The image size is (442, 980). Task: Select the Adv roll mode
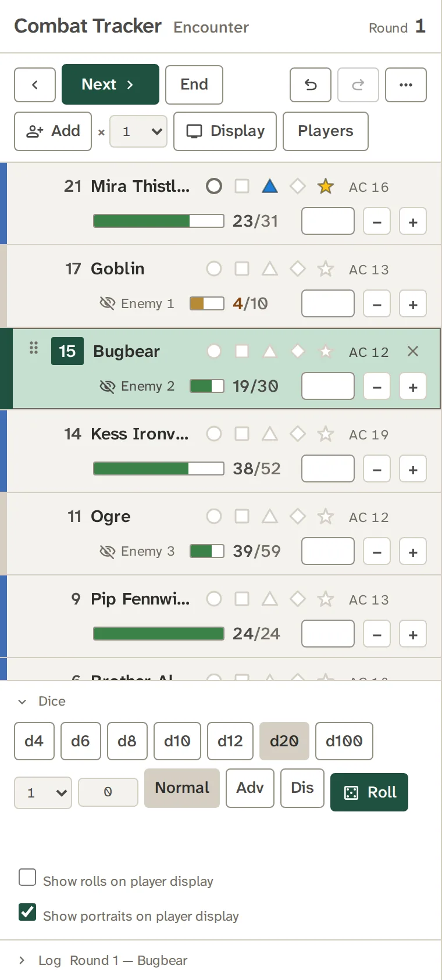(x=250, y=788)
